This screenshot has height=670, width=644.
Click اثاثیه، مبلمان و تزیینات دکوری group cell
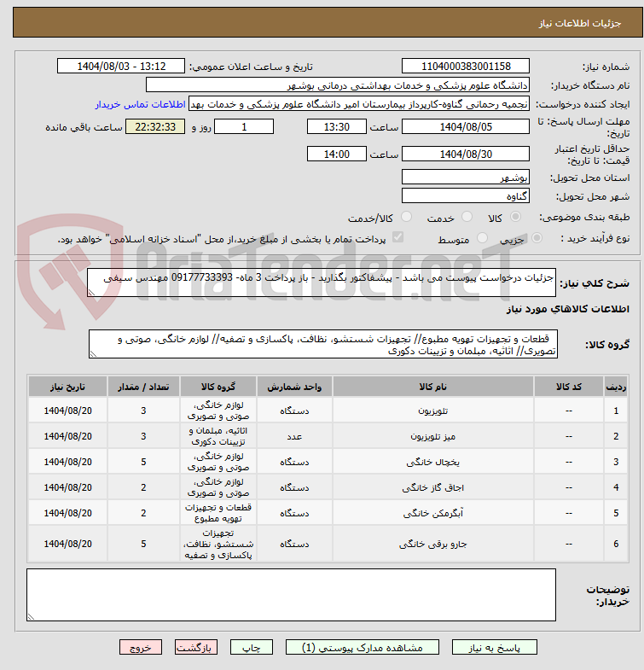click(x=218, y=436)
